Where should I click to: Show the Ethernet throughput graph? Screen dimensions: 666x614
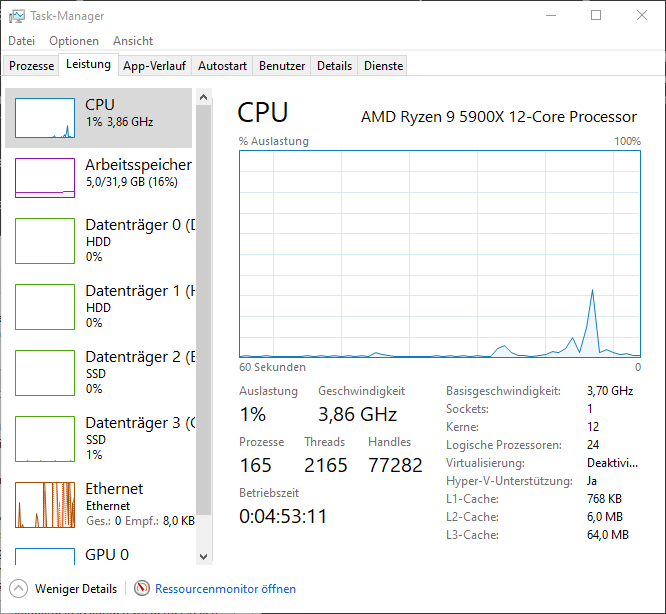point(45,505)
